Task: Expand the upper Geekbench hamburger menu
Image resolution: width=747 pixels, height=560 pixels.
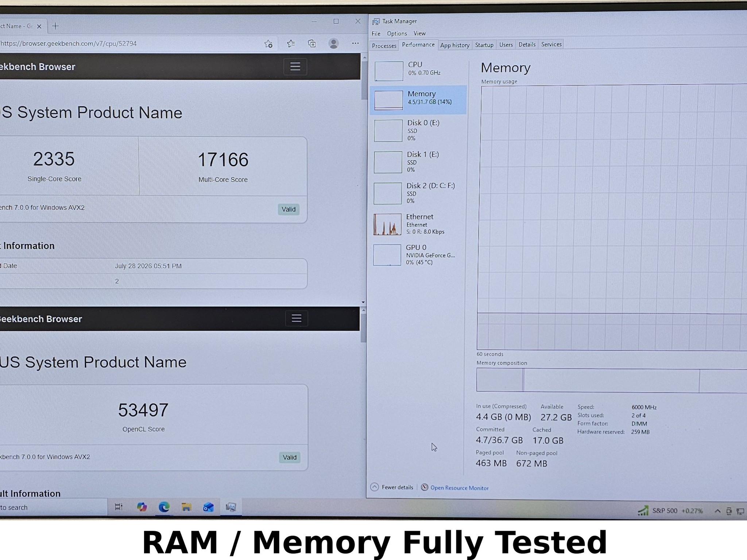Action: pos(295,66)
